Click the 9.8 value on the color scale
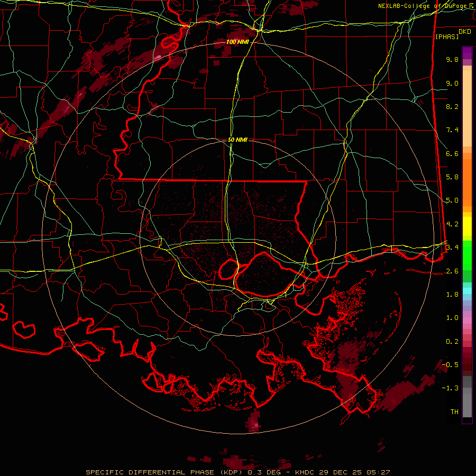This screenshot has height=476, width=476. 452,59
